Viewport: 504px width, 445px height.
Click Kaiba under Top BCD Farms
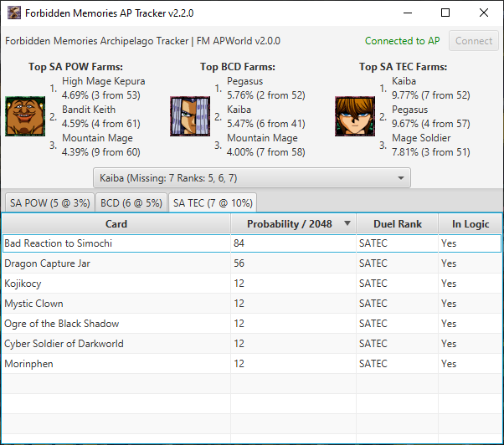(x=266, y=116)
